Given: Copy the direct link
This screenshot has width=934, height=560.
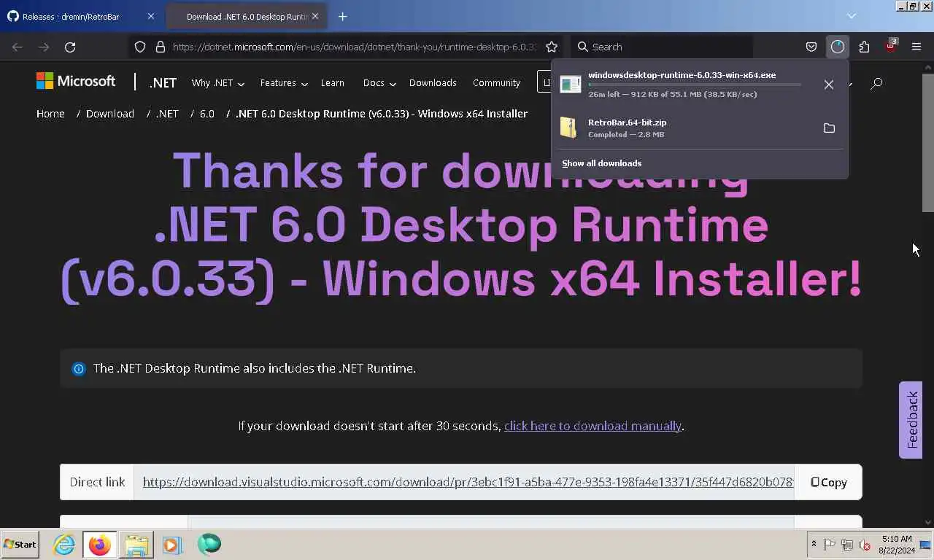Looking at the screenshot, I should [x=828, y=482].
